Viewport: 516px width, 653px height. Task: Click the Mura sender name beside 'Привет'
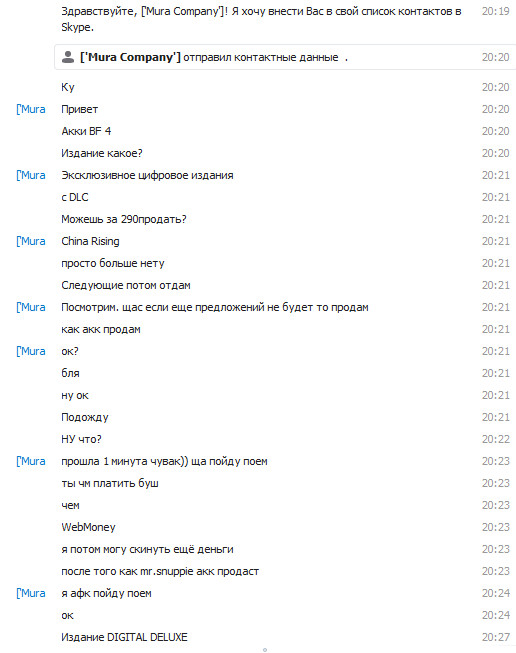pyautogui.click(x=31, y=109)
